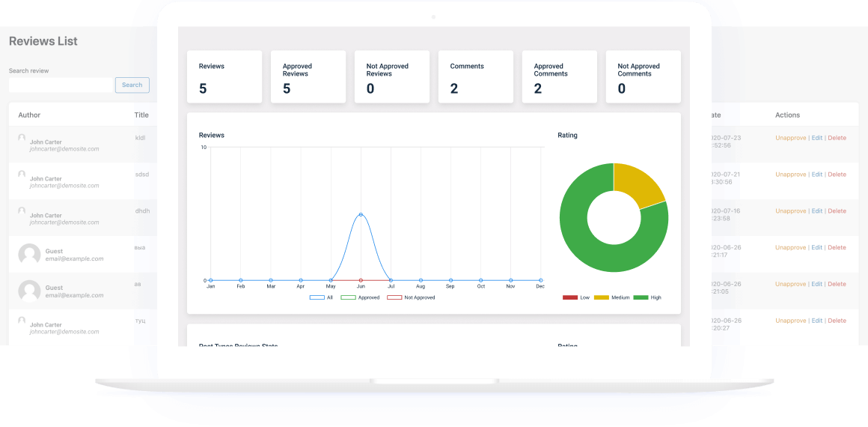Edit the review dated 07-16
Image resolution: width=868 pixels, height=427 pixels.
(x=817, y=211)
